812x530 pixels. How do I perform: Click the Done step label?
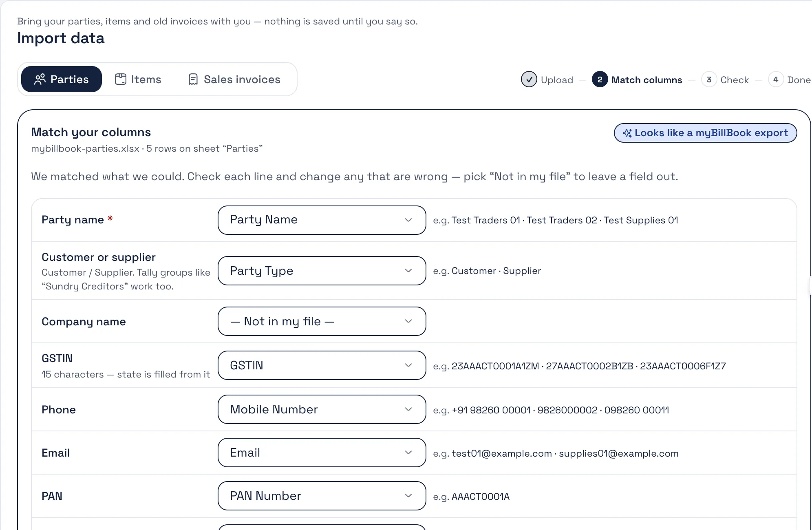[799, 80]
